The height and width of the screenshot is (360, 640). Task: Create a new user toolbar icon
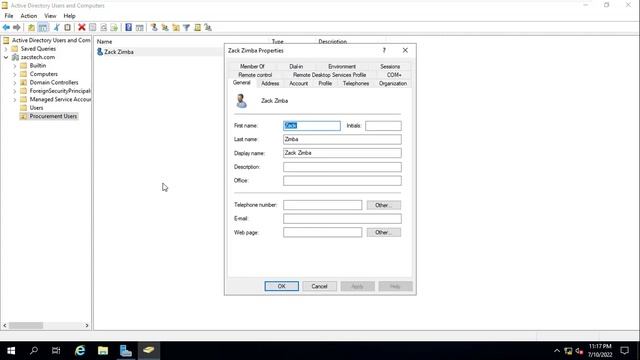pos(154,27)
